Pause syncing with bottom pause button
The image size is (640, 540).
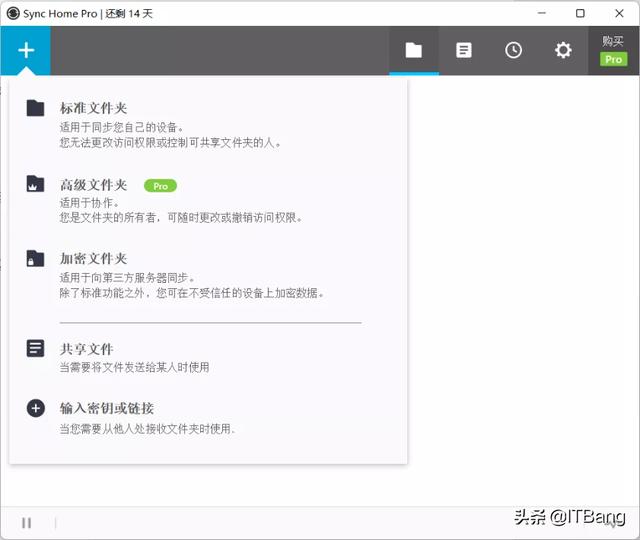coord(27,523)
